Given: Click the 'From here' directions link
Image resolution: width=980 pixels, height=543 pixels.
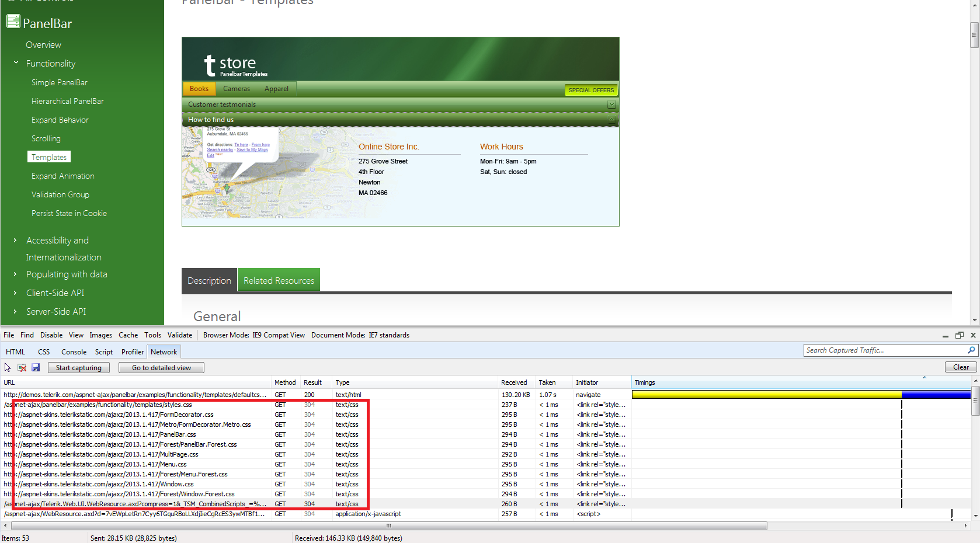Looking at the screenshot, I should [x=260, y=145].
